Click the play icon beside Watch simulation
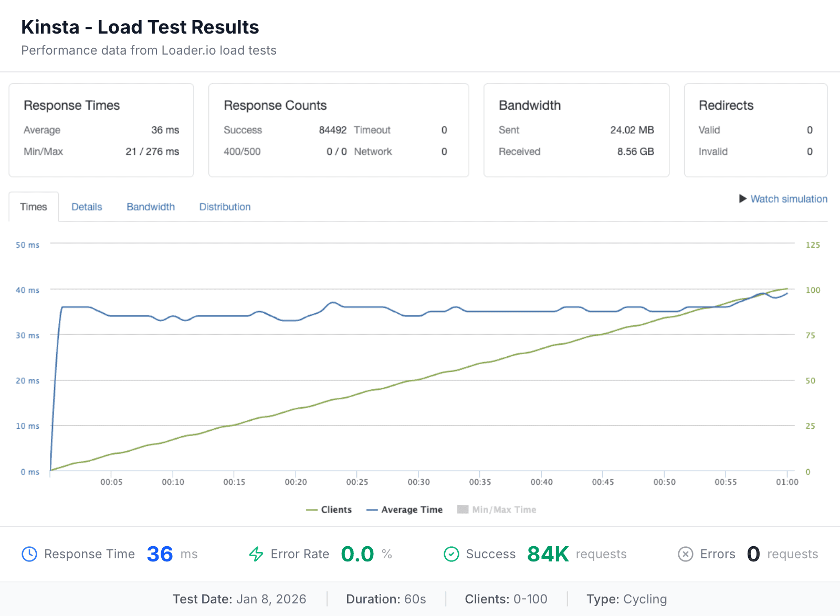 pos(742,199)
